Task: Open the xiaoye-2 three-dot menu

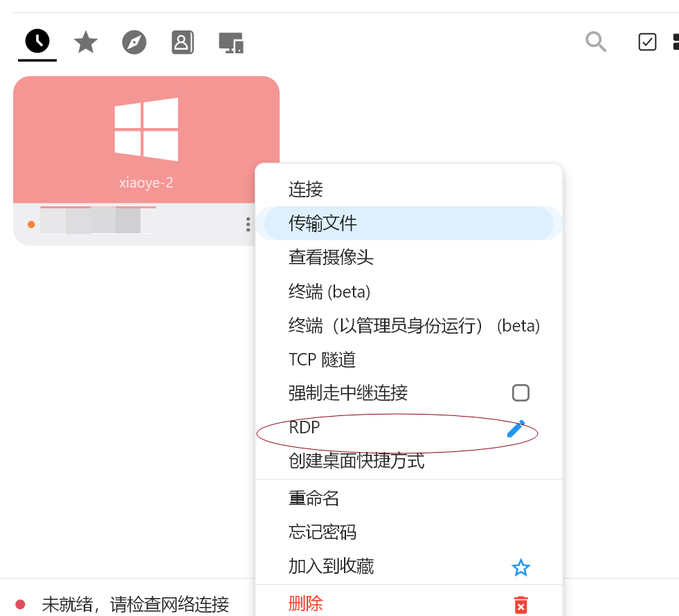Action: 248,224
